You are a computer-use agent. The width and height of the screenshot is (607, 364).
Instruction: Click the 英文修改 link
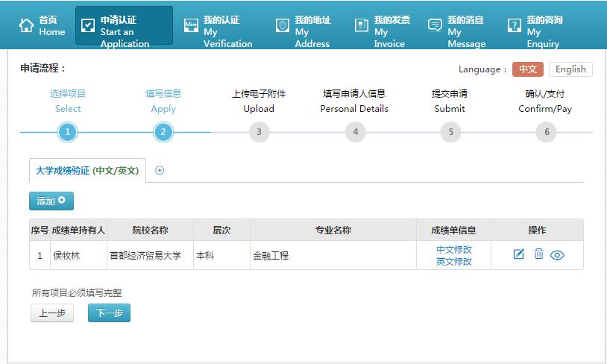coord(453,261)
